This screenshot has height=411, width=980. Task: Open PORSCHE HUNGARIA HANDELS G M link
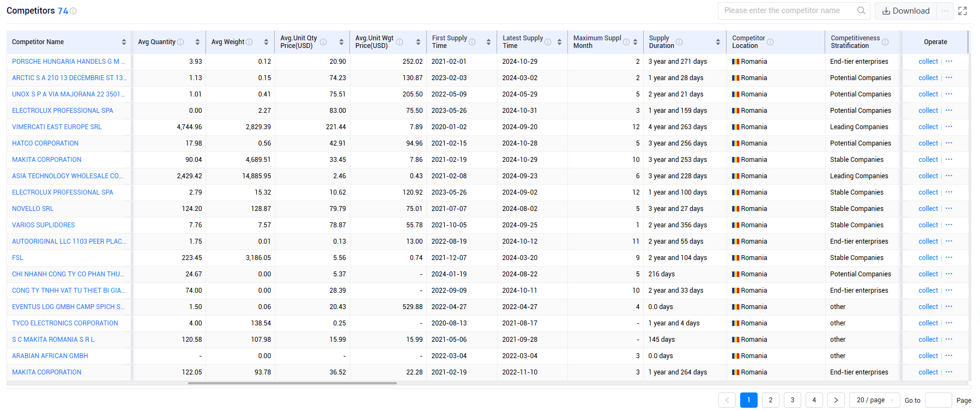point(69,62)
